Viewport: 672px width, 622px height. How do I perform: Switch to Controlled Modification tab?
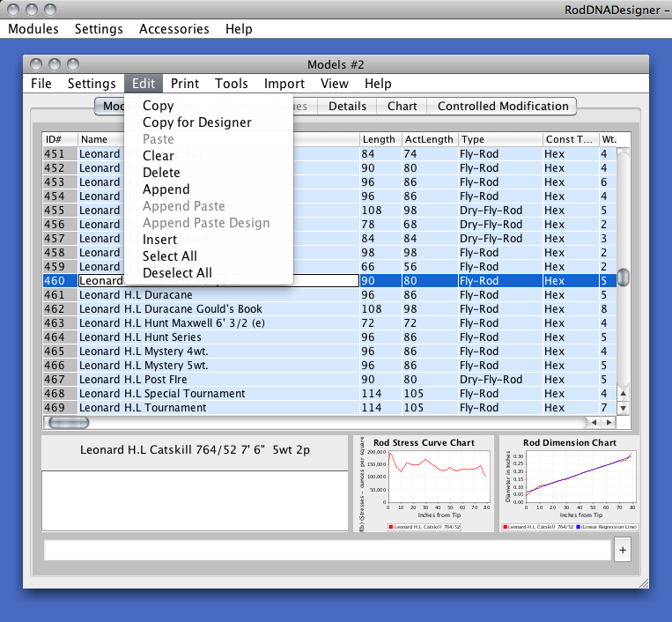503,106
